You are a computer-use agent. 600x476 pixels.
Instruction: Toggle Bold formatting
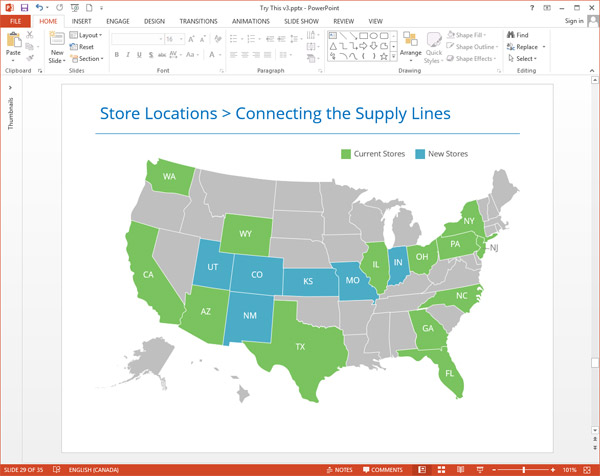coord(117,55)
